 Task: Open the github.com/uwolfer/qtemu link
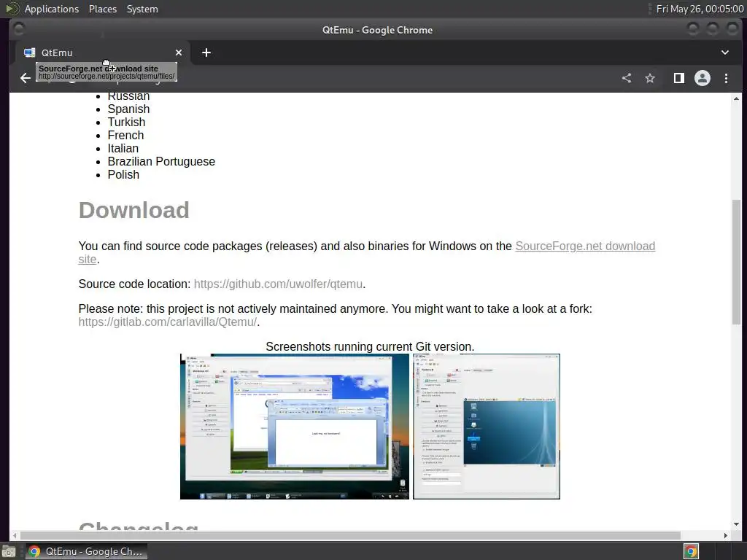tap(278, 284)
